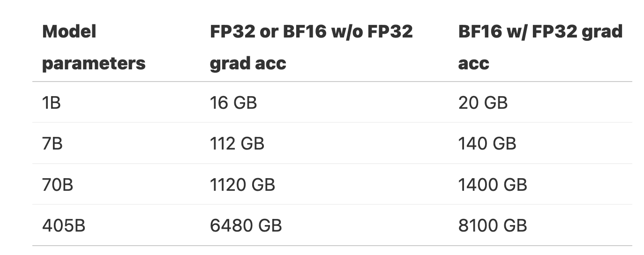Select the 1B model row cell
This screenshot has width=644, height=255.
click(52, 103)
